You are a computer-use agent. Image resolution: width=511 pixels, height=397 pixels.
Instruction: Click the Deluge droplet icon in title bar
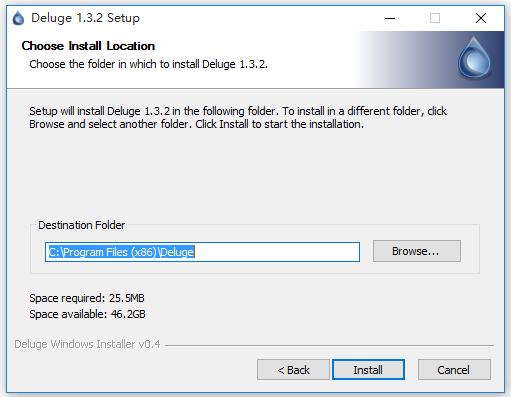(18, 18)
